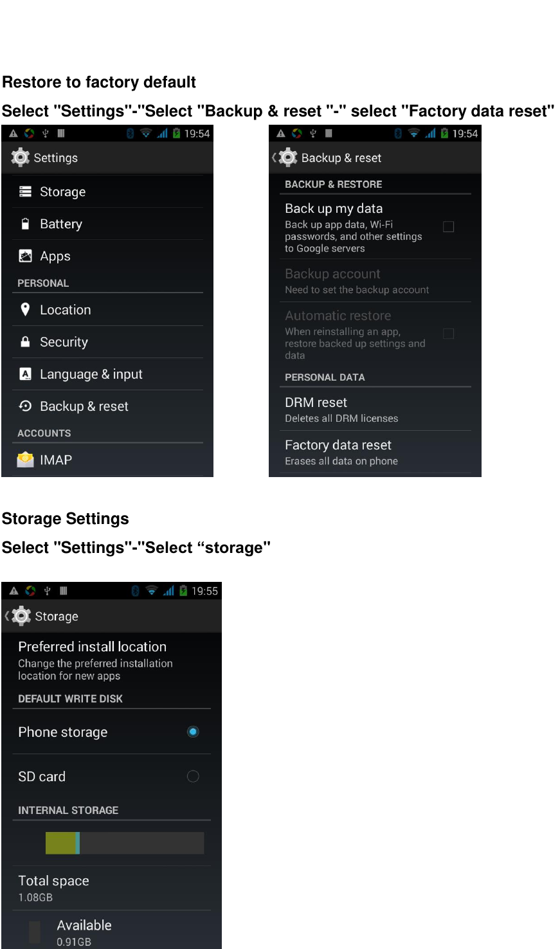Select the Location pin icon

click(24, 309)
